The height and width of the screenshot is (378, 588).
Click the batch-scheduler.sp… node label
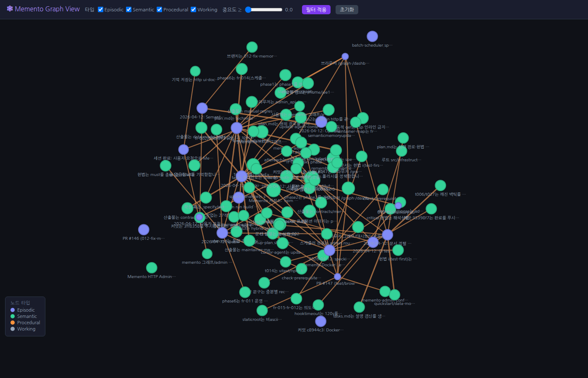[x=372, y=45]
